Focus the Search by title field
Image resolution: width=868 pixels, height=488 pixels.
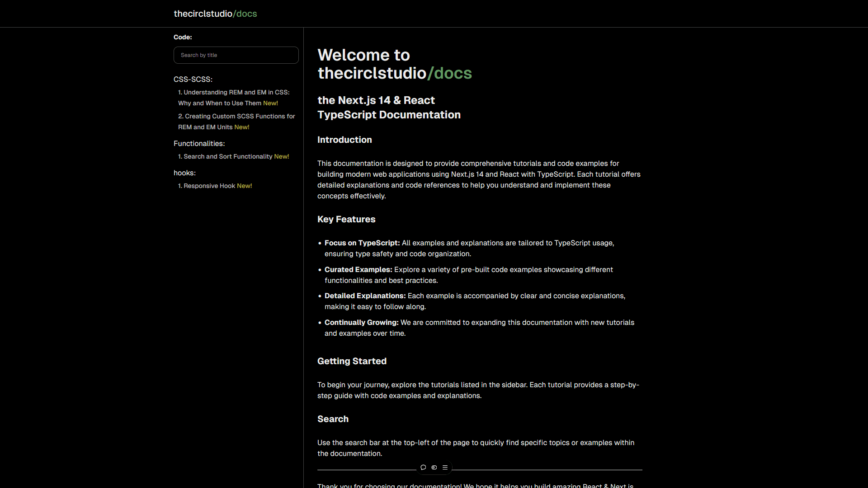(x=236, y=55)
